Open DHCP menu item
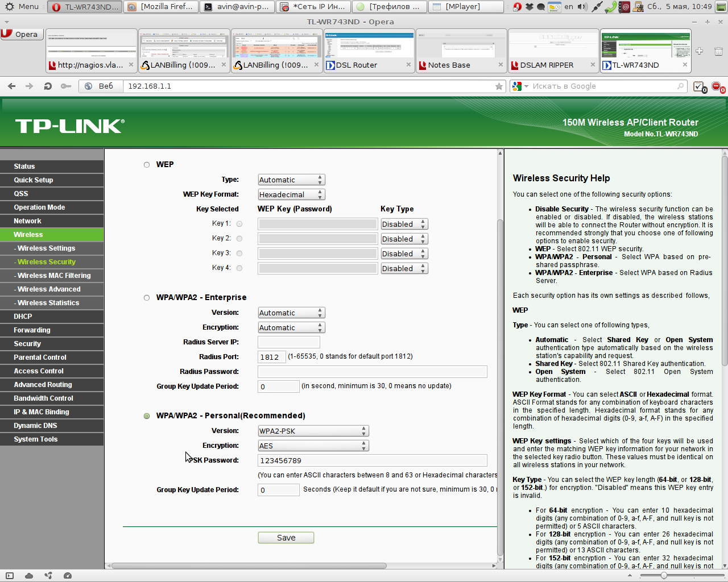 (x=52, y=317)
